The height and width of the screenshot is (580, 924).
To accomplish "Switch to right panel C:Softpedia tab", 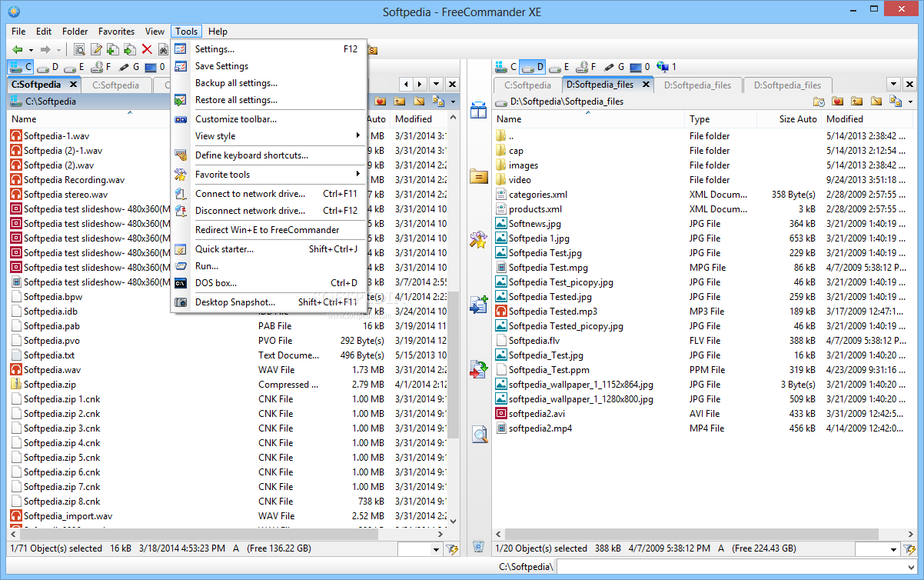I will pos(527,85).
